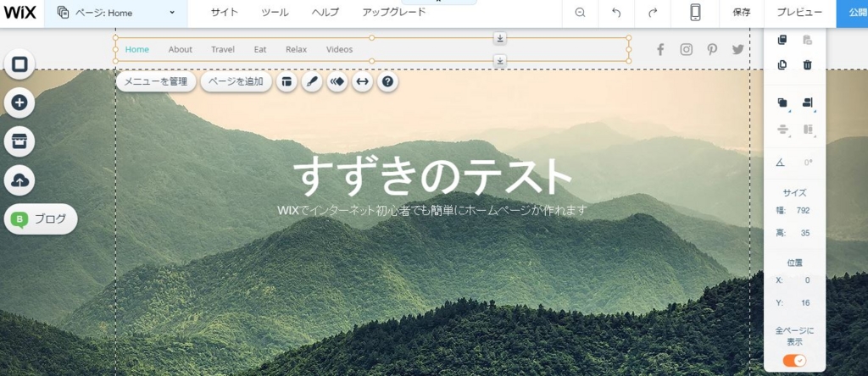This screenshot has width=868, height=376.
Task: Click the X position value field
Action: coord(807,280)
